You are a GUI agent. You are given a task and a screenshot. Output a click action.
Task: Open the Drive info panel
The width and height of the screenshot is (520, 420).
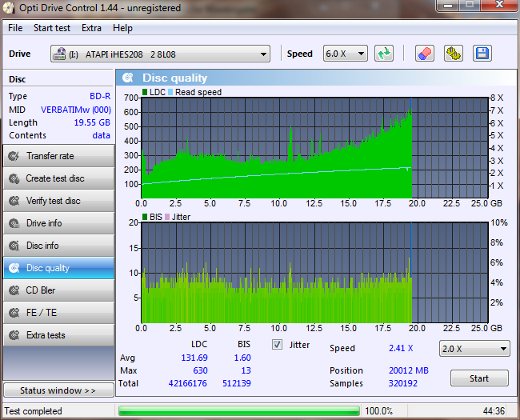(x=58, y=223)
